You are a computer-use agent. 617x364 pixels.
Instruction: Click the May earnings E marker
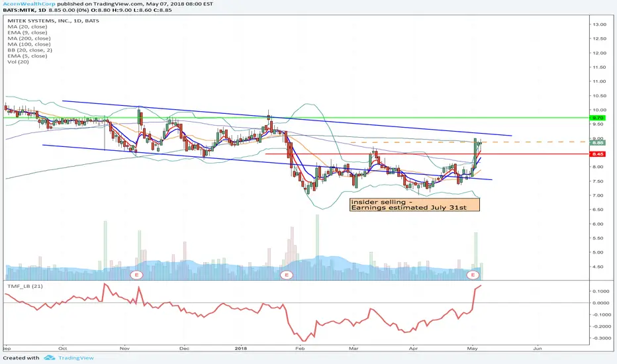472,275
